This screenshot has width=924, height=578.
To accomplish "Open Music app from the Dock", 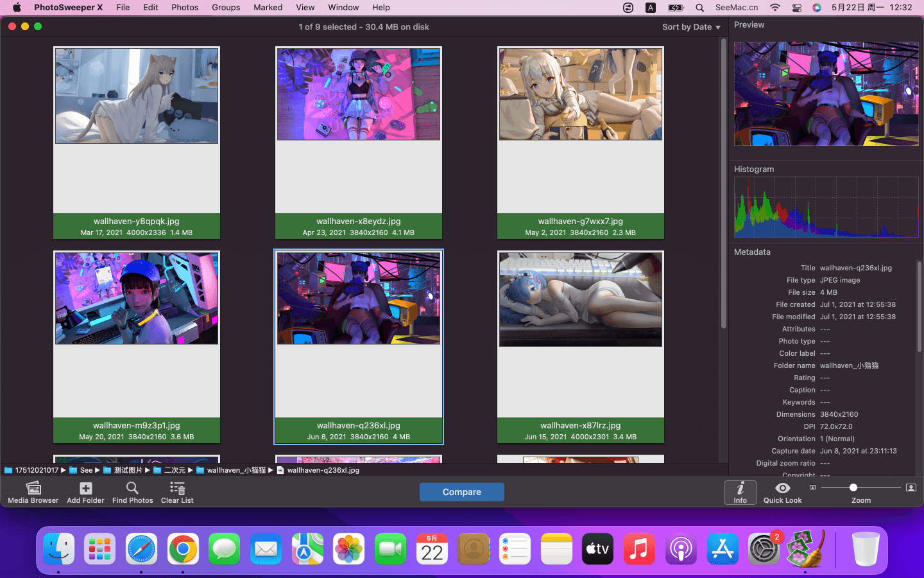I will (639, 549).
